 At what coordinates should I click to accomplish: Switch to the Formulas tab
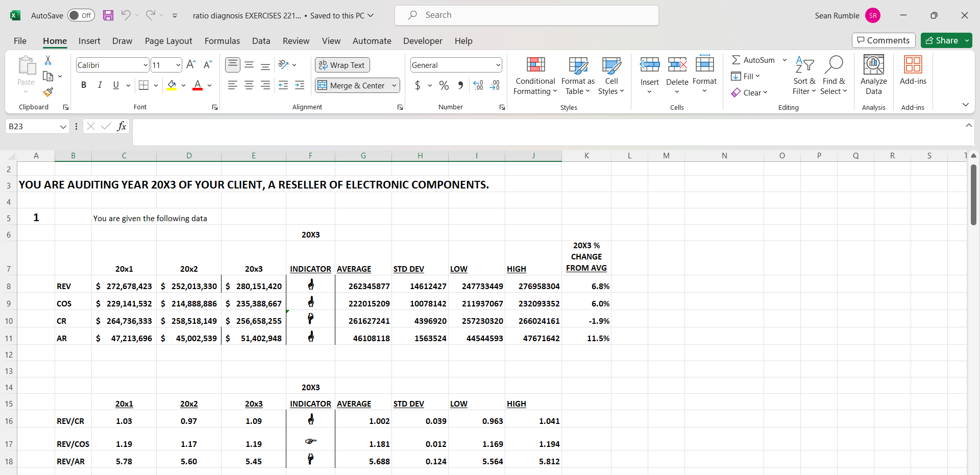[x=222, y=41]
